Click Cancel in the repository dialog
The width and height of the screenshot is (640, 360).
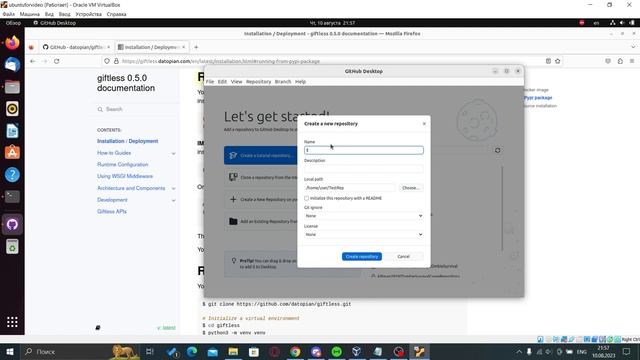pyautogui.click(x=403, y=256)
